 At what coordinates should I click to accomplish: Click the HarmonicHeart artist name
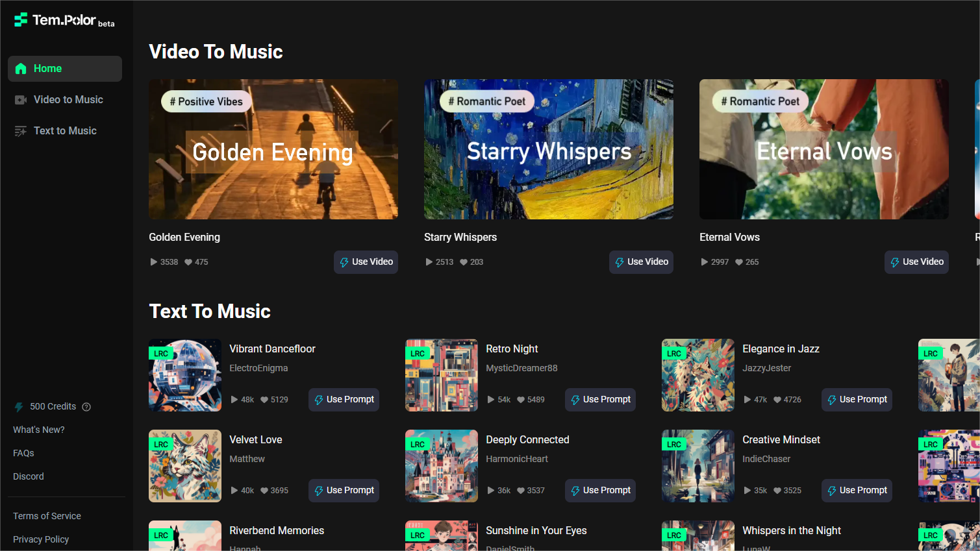pyautogui.click(x=517, y=459)
